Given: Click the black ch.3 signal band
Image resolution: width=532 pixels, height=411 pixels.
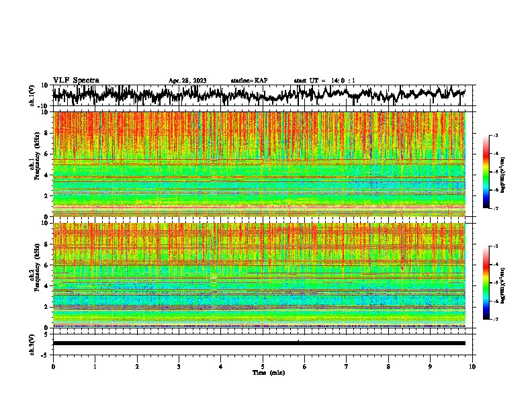Looking at the screenshot, I should (259, 343).
